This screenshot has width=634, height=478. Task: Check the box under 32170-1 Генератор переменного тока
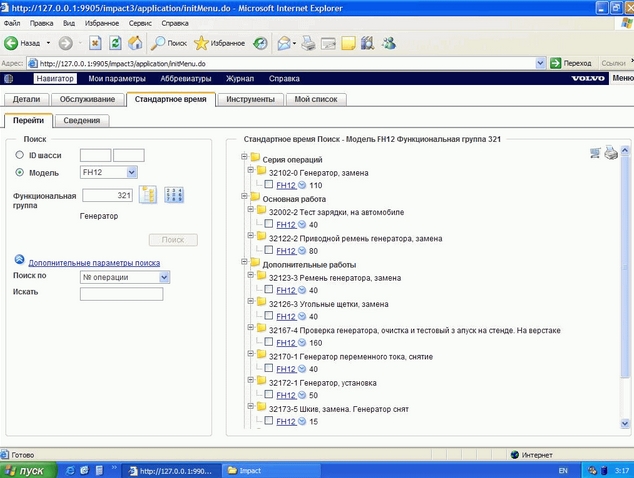click(268, 368)
